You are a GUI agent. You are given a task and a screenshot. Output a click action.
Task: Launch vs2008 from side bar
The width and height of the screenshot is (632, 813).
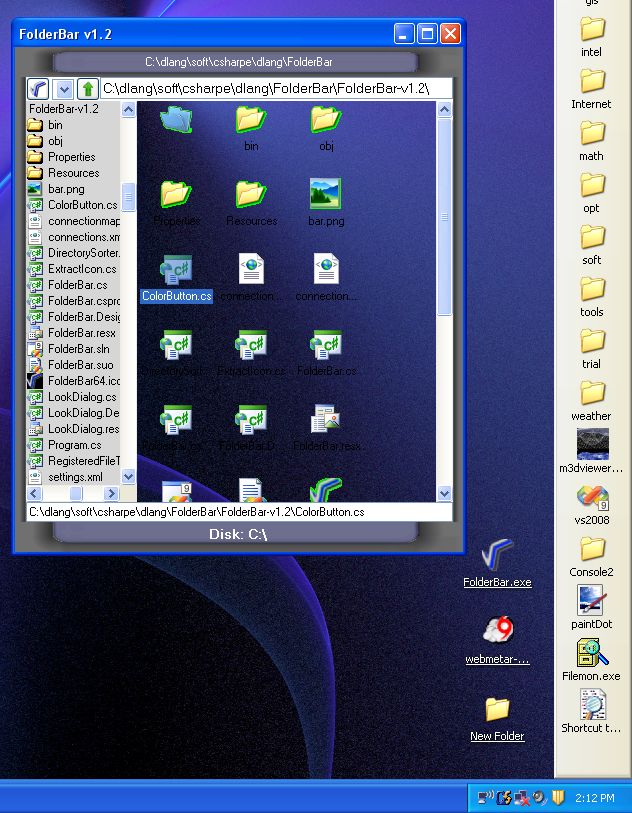[592, 503]
